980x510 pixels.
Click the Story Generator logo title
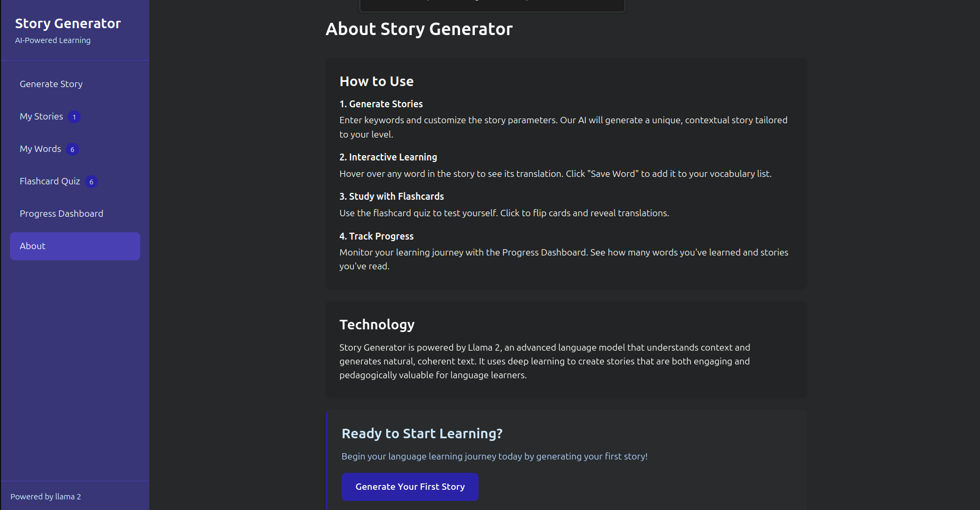point(68,23)
